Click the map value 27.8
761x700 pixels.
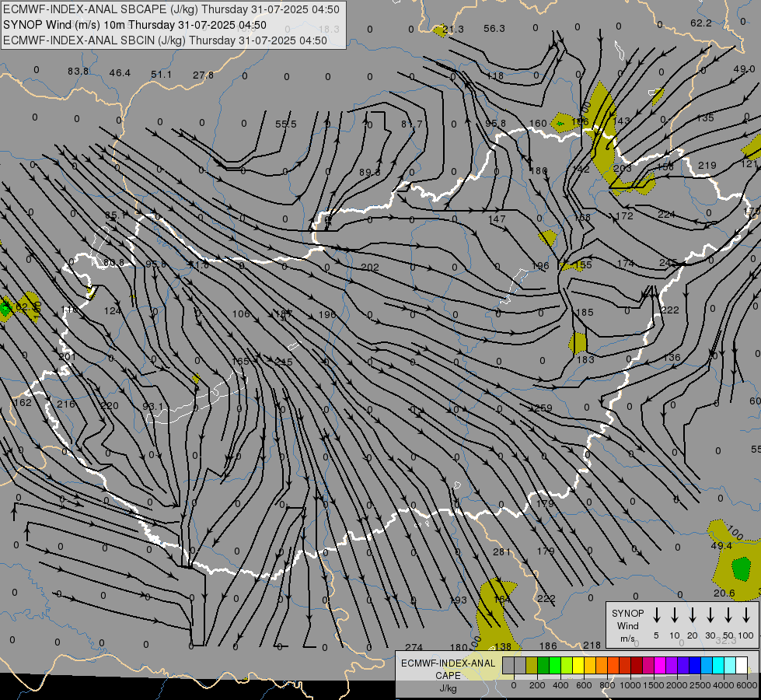pyautogui.click(x=203, y=75)
